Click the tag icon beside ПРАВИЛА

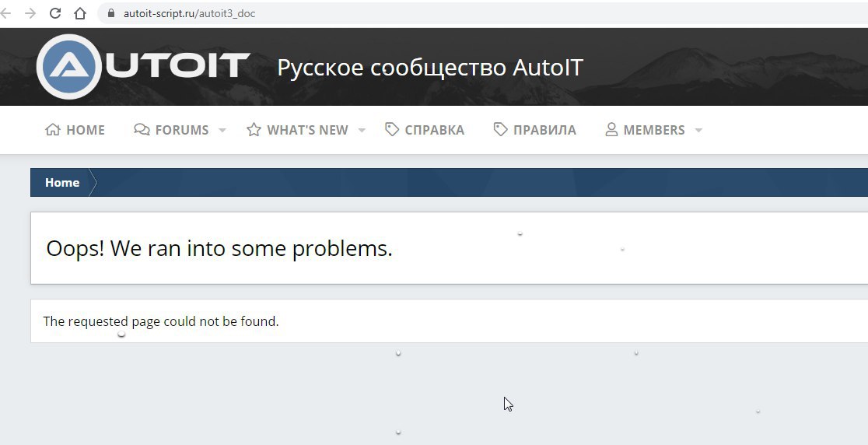[500, 129]
